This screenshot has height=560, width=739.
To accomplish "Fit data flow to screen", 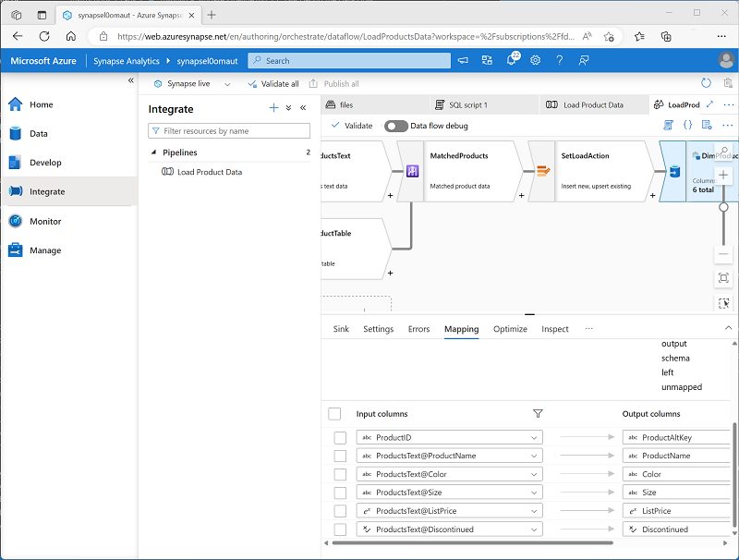I will (723, 277).
